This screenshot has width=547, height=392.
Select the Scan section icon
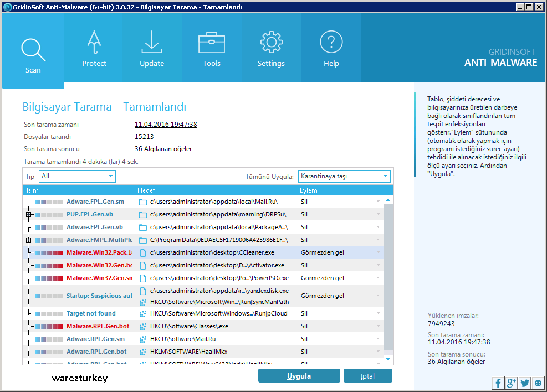tap(33, 47)
